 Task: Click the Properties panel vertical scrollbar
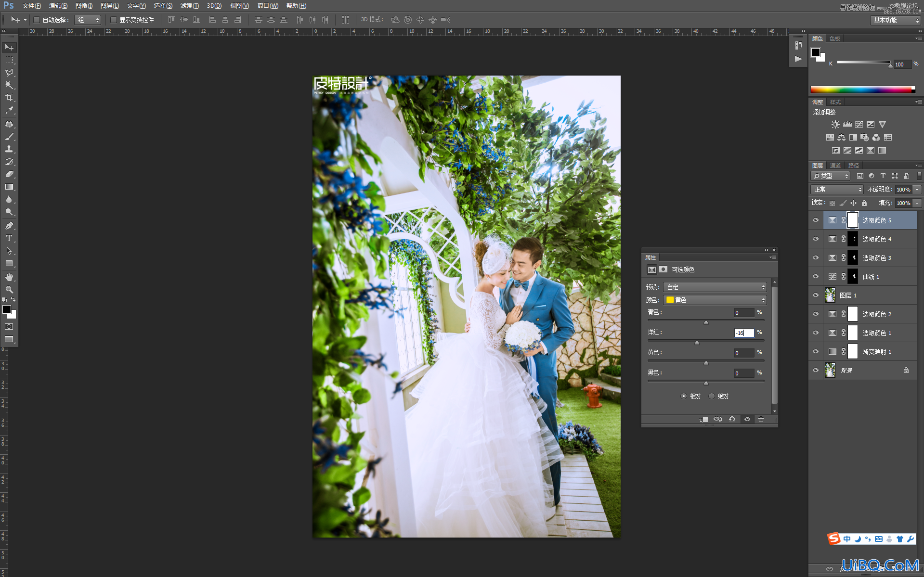pos(774,345)
